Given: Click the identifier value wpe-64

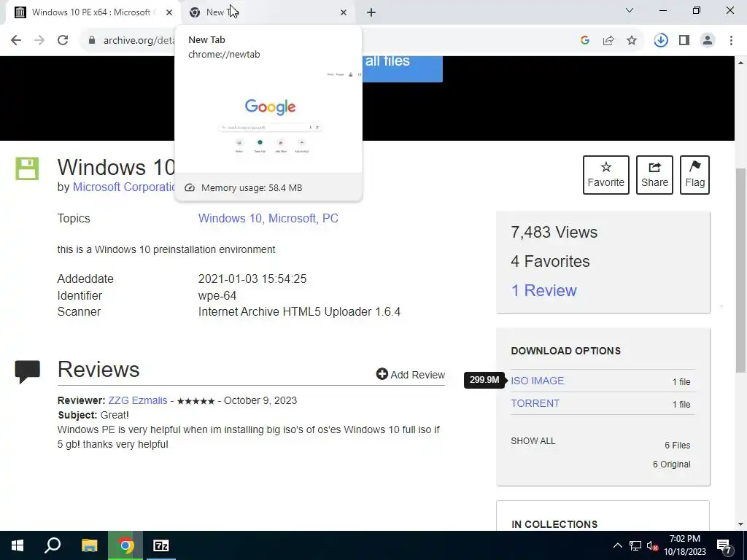Looking at the screenshot, I should 217,296.
